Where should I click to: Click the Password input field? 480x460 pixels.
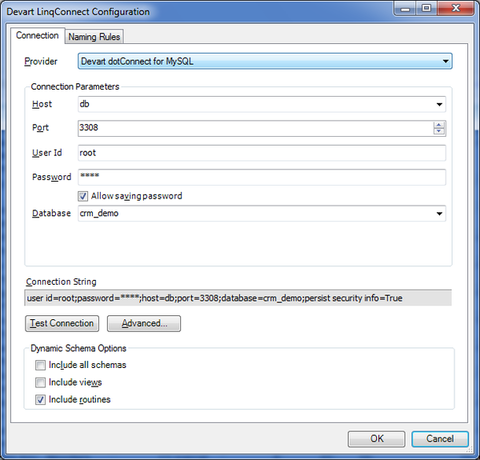tap(262, 177)
